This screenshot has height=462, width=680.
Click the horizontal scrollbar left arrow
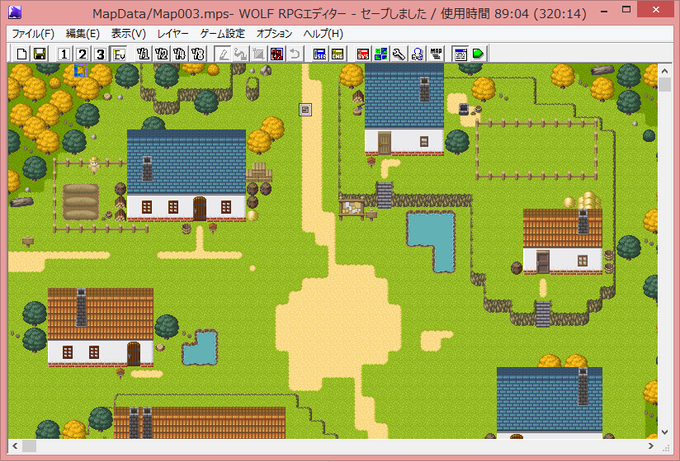coord(15,446)
